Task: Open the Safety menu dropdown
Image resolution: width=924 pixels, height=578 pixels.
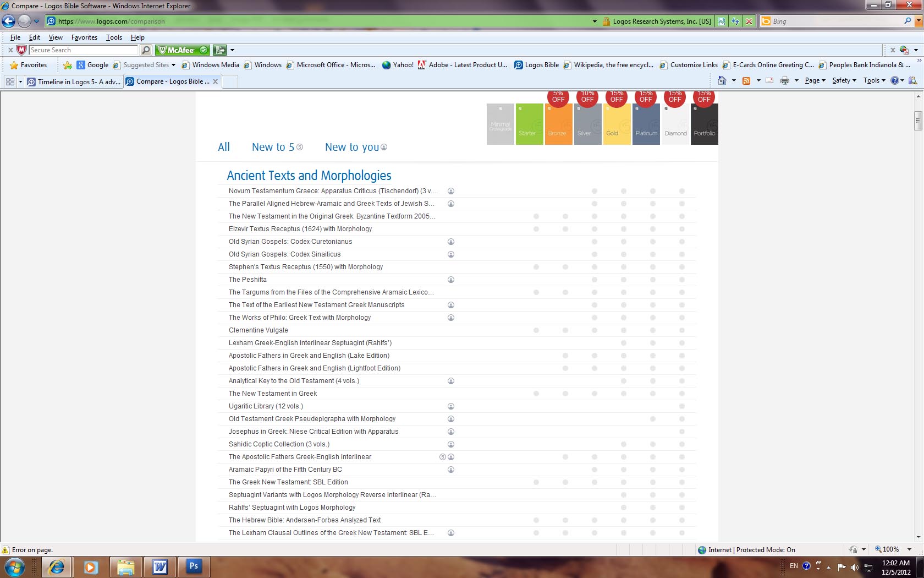Action: point(844,80)
